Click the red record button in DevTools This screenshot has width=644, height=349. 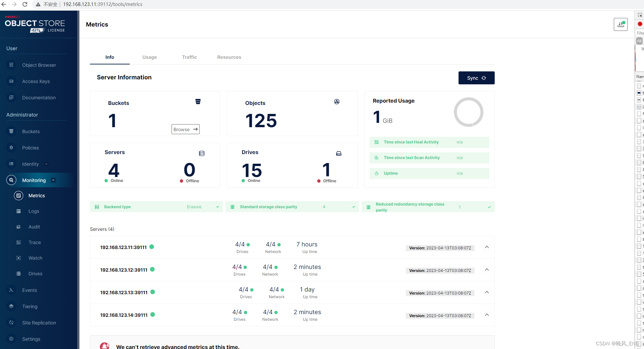point(640,24)
